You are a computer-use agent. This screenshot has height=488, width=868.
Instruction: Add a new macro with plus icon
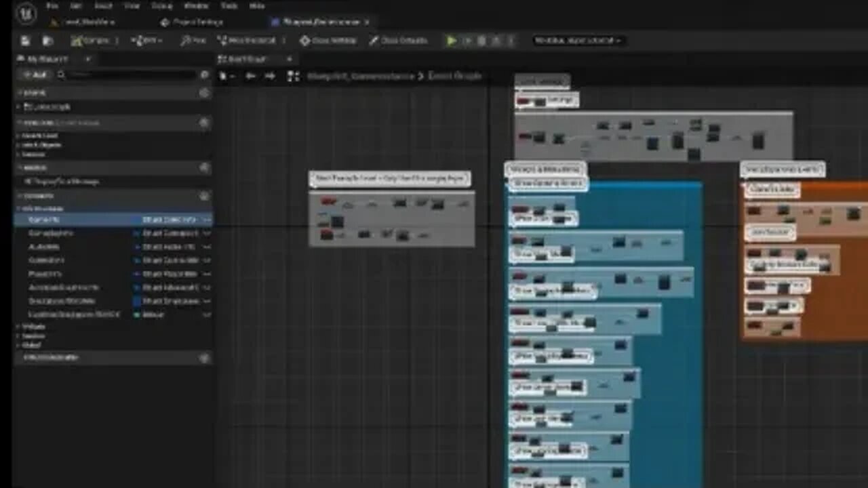(x=204, y=167)
